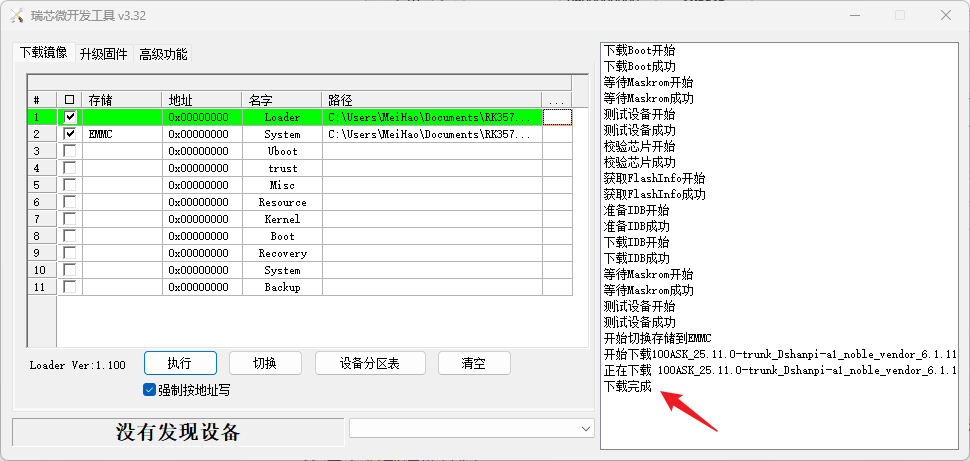Click the app icon in title bar
The width and height of the screenshot is (970, 461).
pos(16,15)
